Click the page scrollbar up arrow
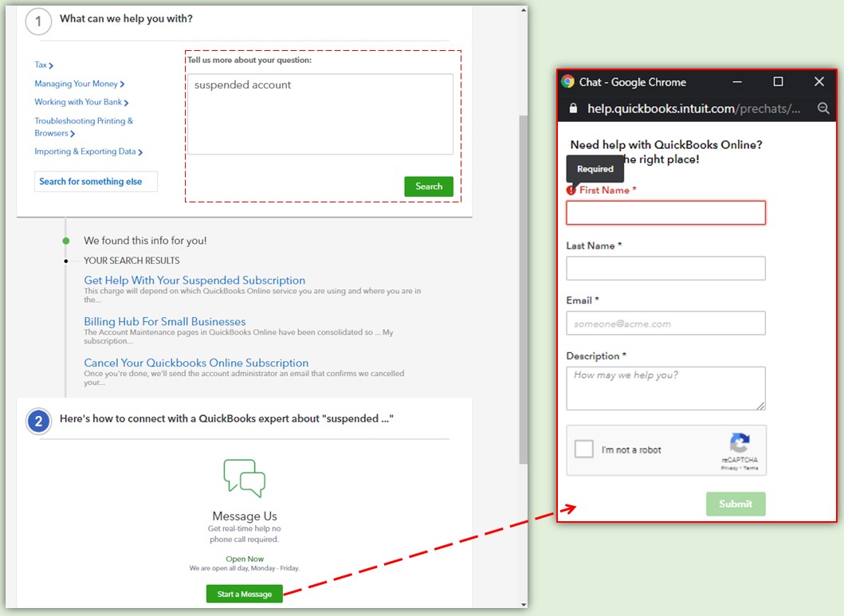This screenshot has height=616, width=844. (x=523, y=10)
